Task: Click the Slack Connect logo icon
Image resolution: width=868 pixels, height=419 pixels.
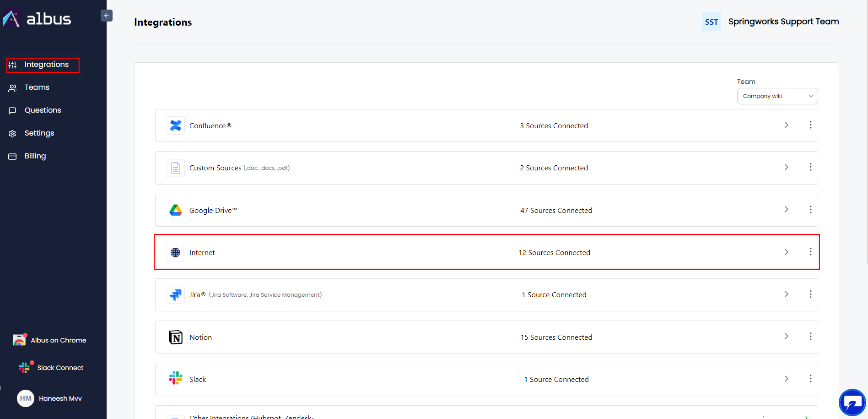Action: coord(25,367)
